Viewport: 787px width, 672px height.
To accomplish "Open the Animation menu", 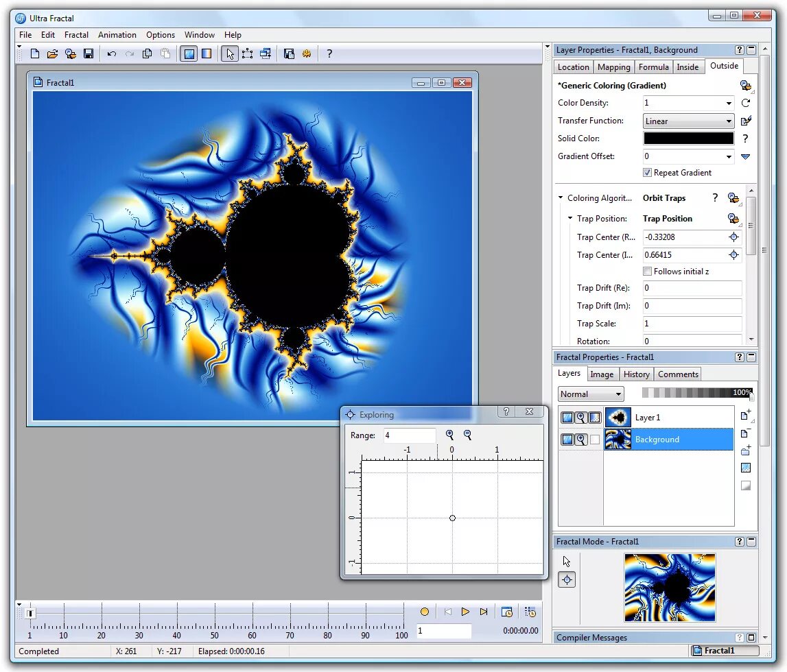I will click(117, 34).
